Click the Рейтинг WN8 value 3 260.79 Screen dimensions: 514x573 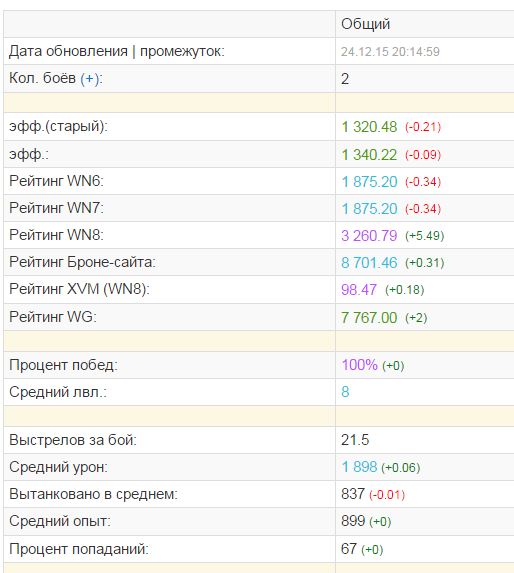coord(369,236)
